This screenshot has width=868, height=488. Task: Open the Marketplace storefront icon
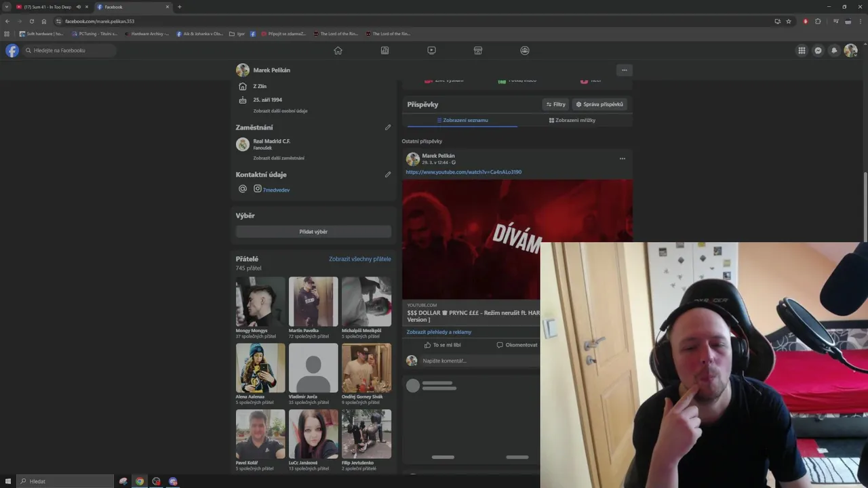(478, 50)
